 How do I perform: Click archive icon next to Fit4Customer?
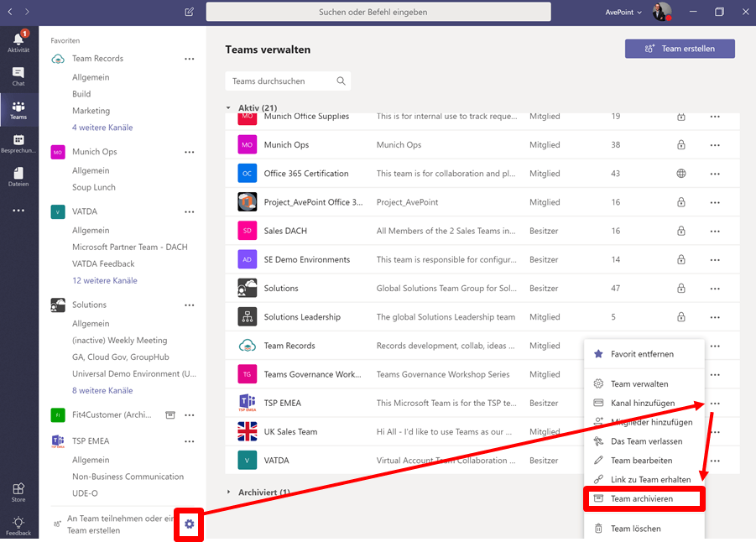click(170, 414)
